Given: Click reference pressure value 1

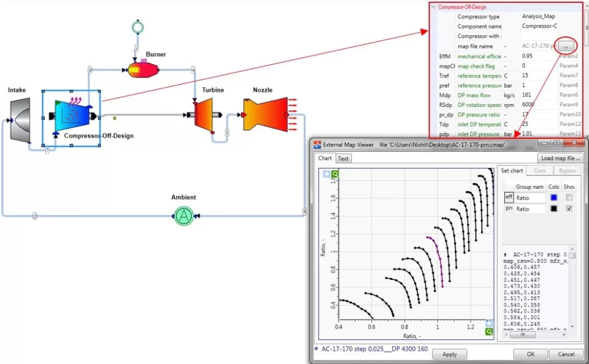Looking at the screenshot, I should (523, 85).
